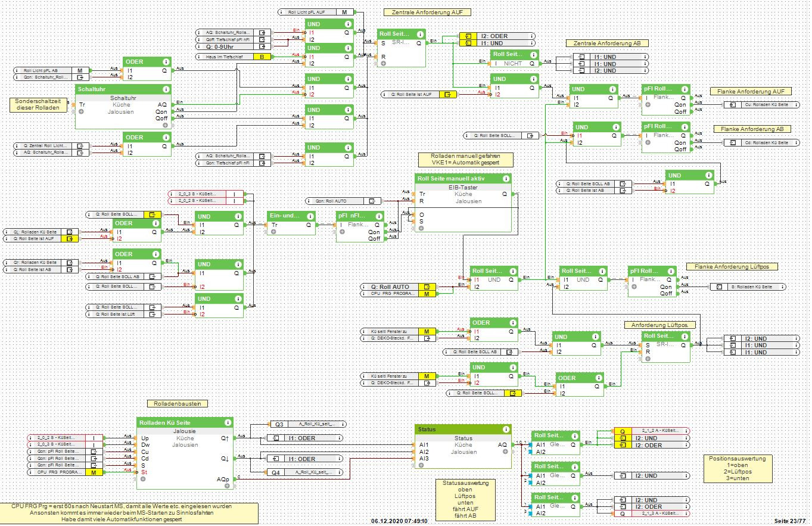Select the Flanke Anforderung AB label
Image resolution: width=812 pixels, height=526 pixels.
(752, 129)
